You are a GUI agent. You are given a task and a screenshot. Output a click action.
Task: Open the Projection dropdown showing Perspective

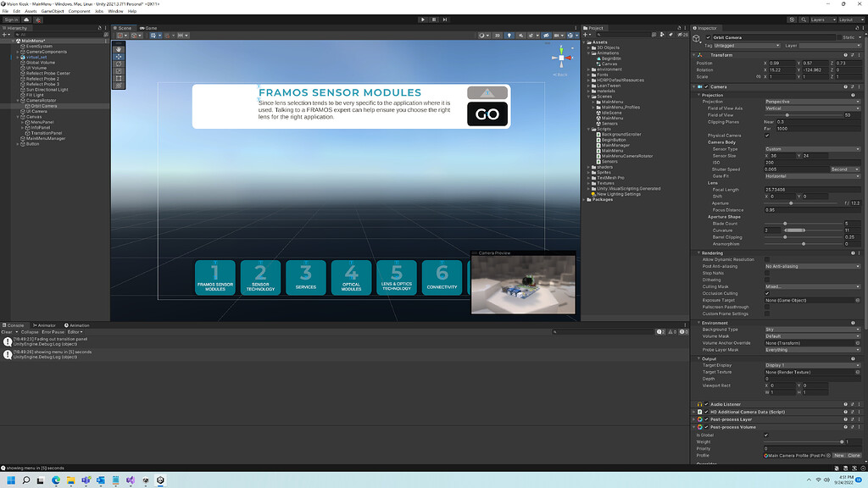pyautogui.click(x=812, y=102)
